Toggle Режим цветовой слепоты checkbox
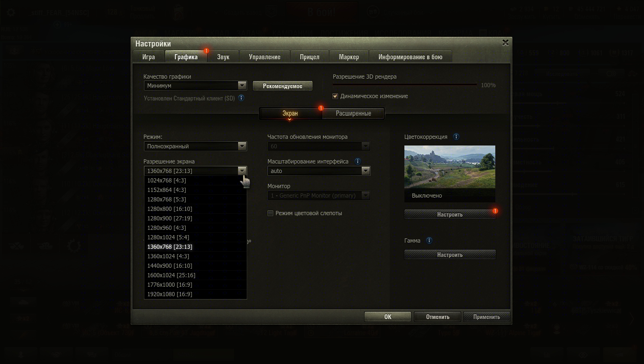 pyautogui.click(x=270, y=213)
